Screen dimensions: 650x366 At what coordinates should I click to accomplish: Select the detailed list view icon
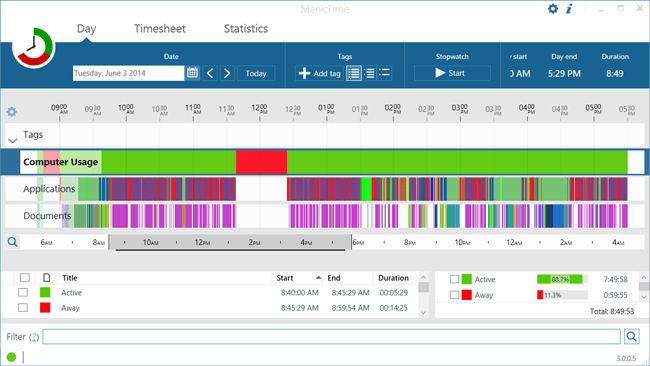point(354,73)
